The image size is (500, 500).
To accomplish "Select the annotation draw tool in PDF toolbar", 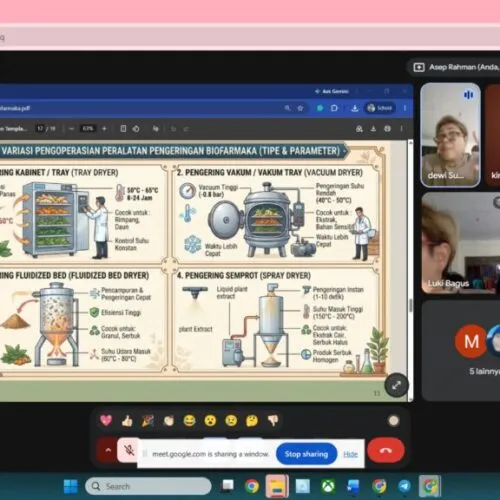I will tap(156, 129).
